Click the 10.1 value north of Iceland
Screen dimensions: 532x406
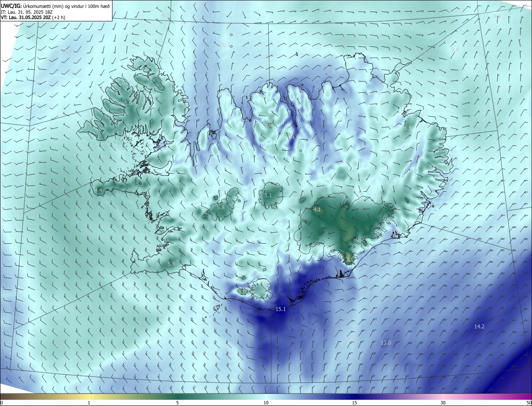pyautogui.click(x=225, y=45)
